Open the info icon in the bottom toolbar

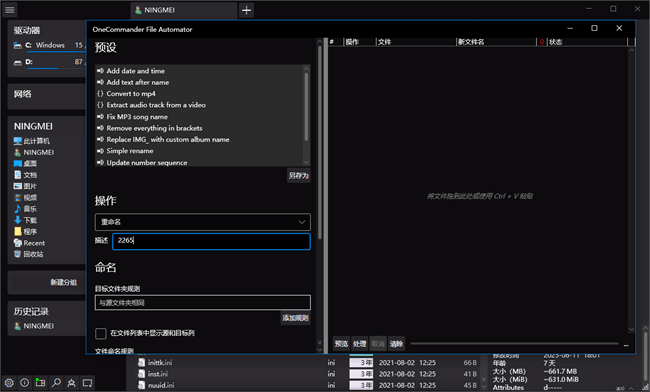coord(25,383)
